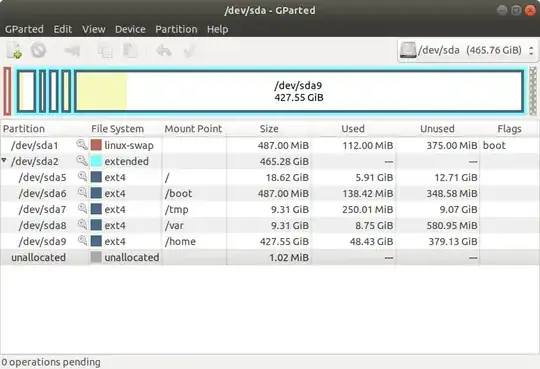Click the Delete partition toolbar icon
Viewport: 540px width, 369px height.
pyautogui.click(x=38, y=50)
